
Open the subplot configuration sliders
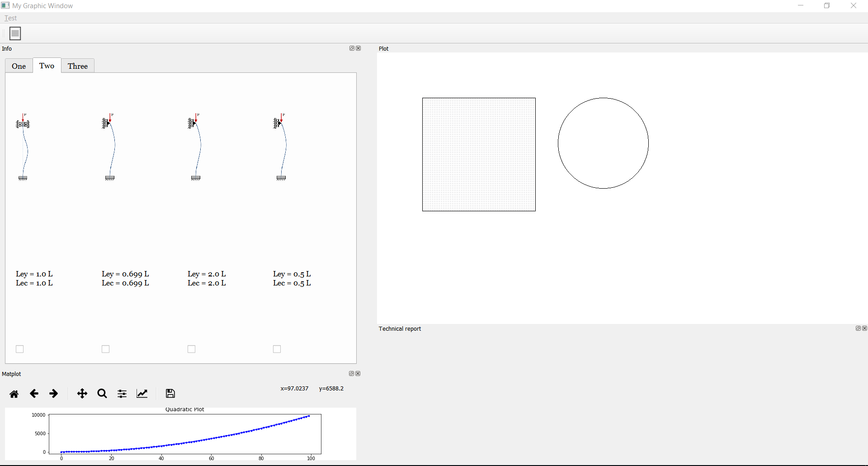(121, 394)
